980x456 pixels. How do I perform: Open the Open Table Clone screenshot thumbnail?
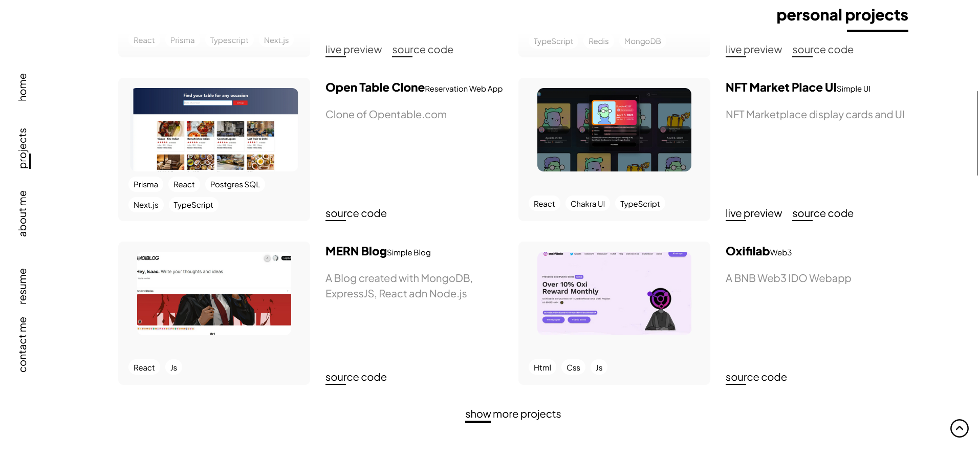pyautogui.click(x=215, y=129)
